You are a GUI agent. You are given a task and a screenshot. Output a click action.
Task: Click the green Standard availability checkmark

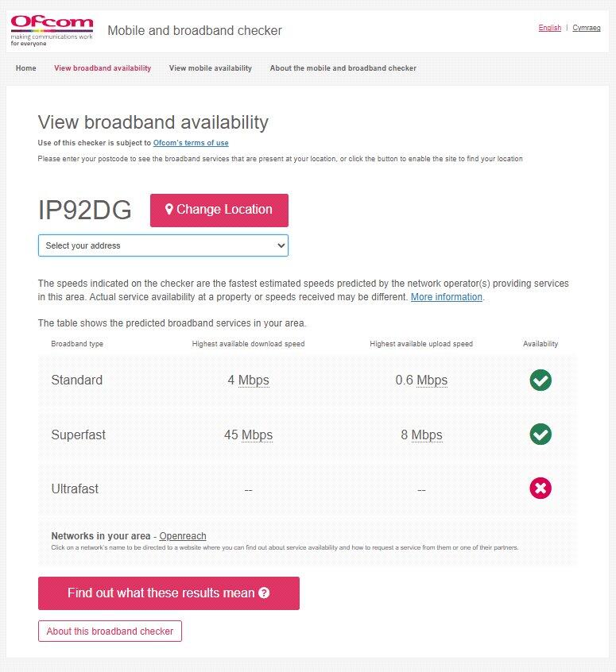[540, 380]
